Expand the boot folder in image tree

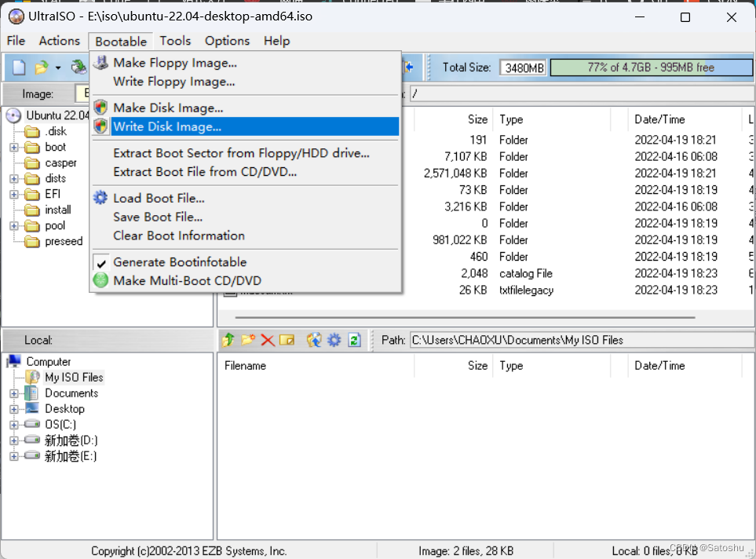(x=14, y=148)
